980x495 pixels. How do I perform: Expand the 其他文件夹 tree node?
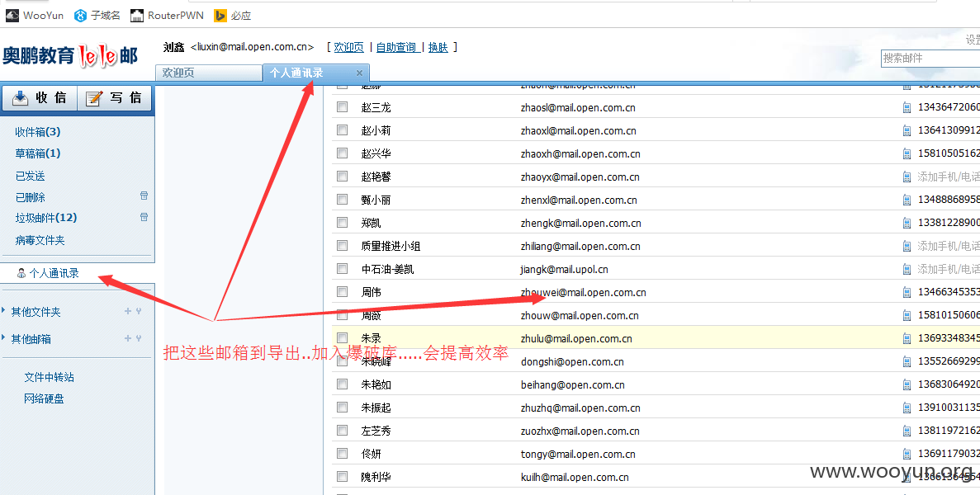[x=4, y=311]
